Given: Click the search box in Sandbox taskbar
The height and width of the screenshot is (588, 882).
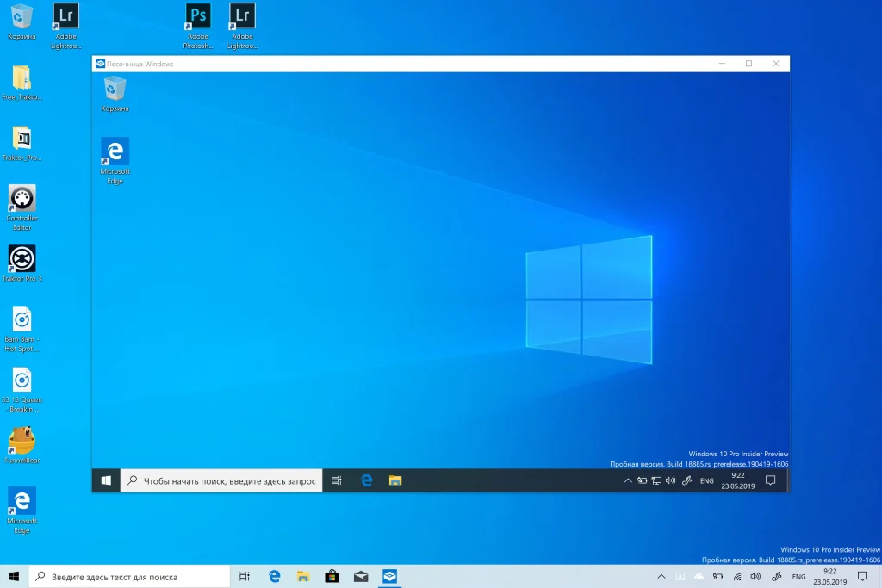Looking at the screenshot, I should (221, 480).
